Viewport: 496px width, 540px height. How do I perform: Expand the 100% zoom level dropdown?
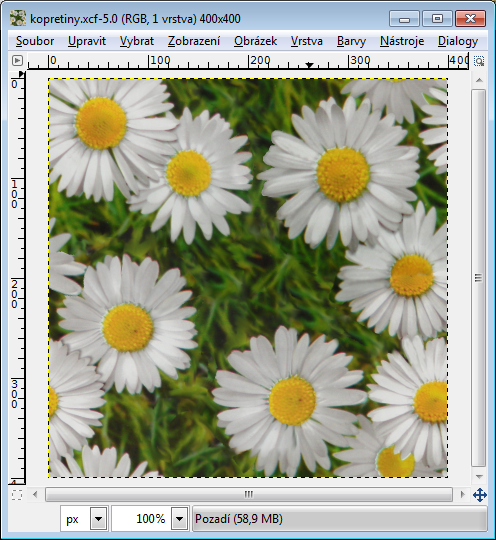(179, 518)
